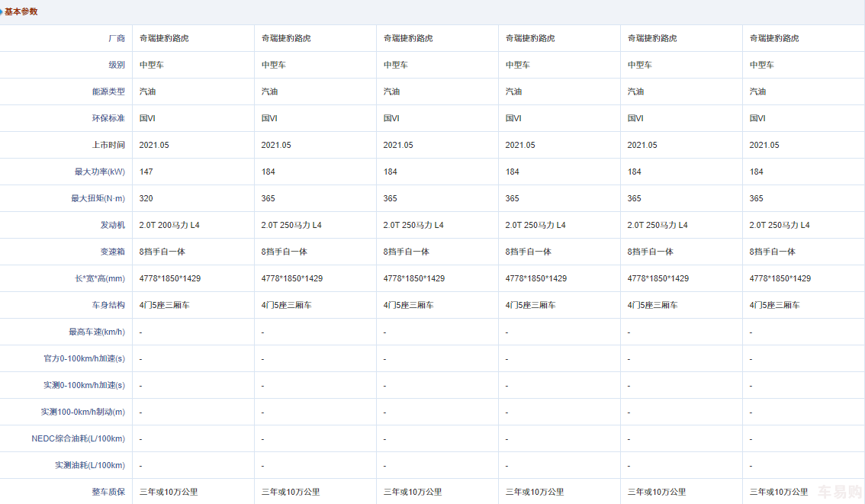The width and height of the screenshot is (865, 504).
Task: Click the 车身结构 row label
Action: click(108, 305)
